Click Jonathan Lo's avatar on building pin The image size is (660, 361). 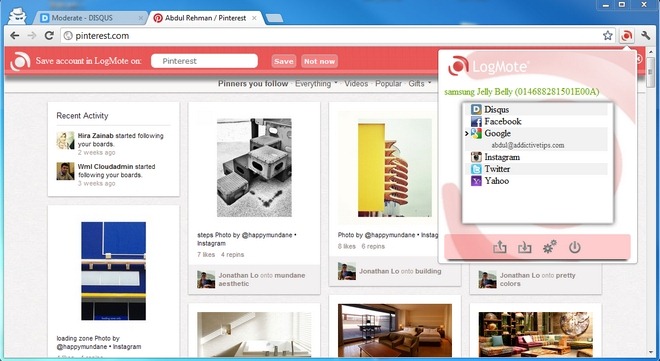pos(347,271)
